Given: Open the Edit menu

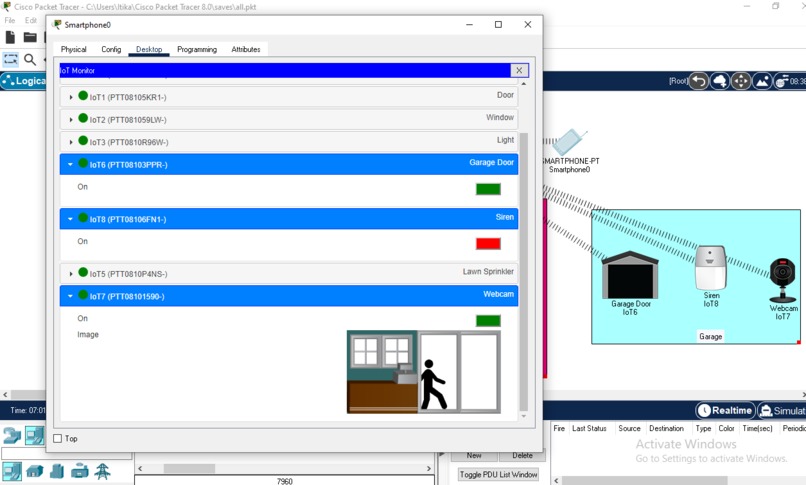Looking at the screenshot, I should pyautogui.click(x=31, y=21).
